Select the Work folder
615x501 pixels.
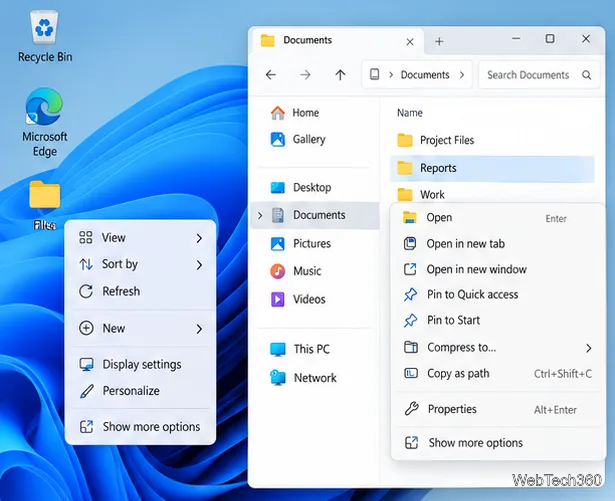point(492,194)
